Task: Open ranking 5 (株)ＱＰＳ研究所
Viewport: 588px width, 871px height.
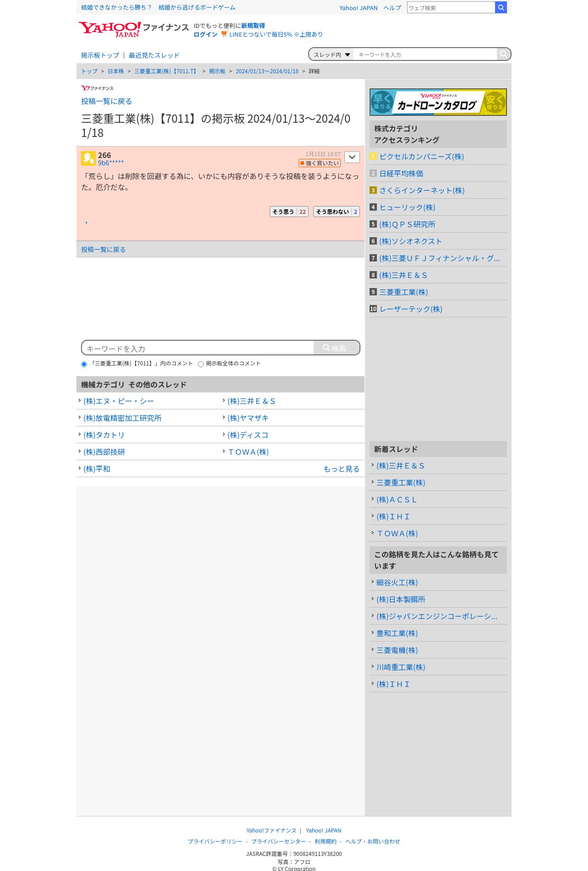Action: [x=407, y=224]
